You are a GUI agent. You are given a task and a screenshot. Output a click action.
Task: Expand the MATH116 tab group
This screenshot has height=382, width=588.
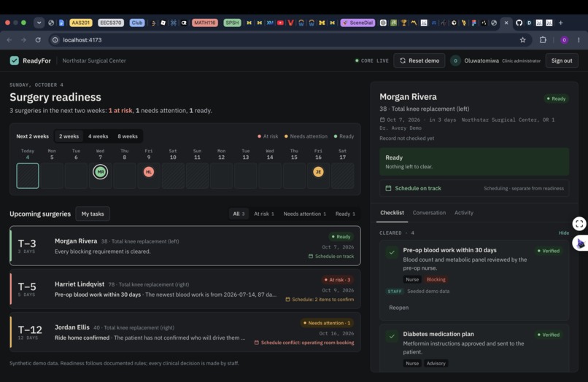click(205, 23)
